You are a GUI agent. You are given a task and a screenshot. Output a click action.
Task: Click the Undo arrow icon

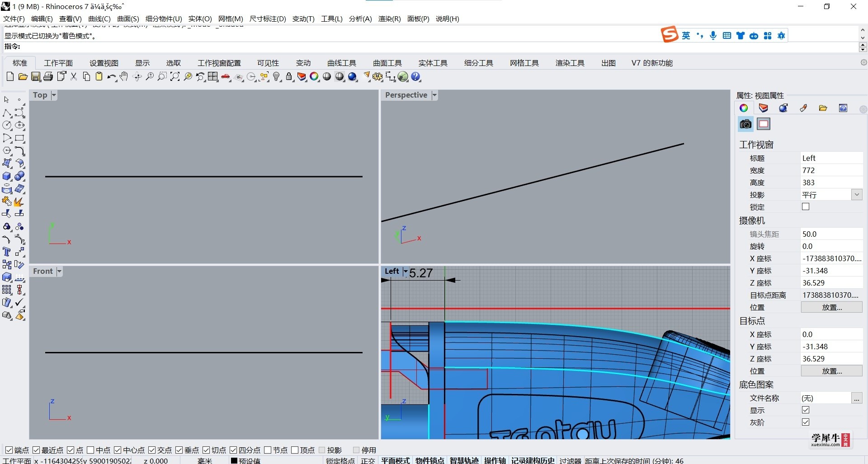click(x=111, y=77)
